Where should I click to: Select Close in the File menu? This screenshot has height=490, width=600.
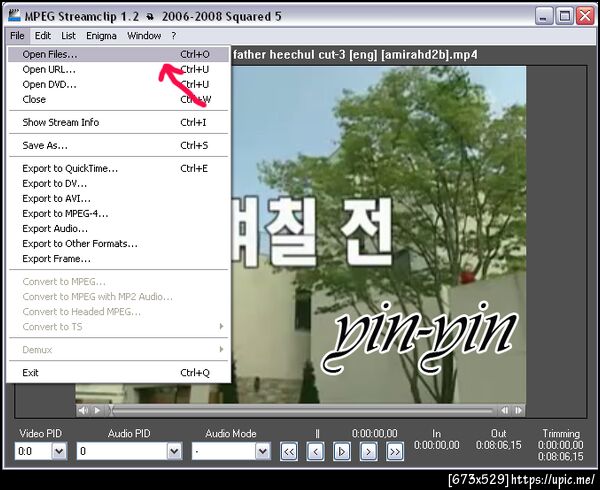tap(118, 99)
